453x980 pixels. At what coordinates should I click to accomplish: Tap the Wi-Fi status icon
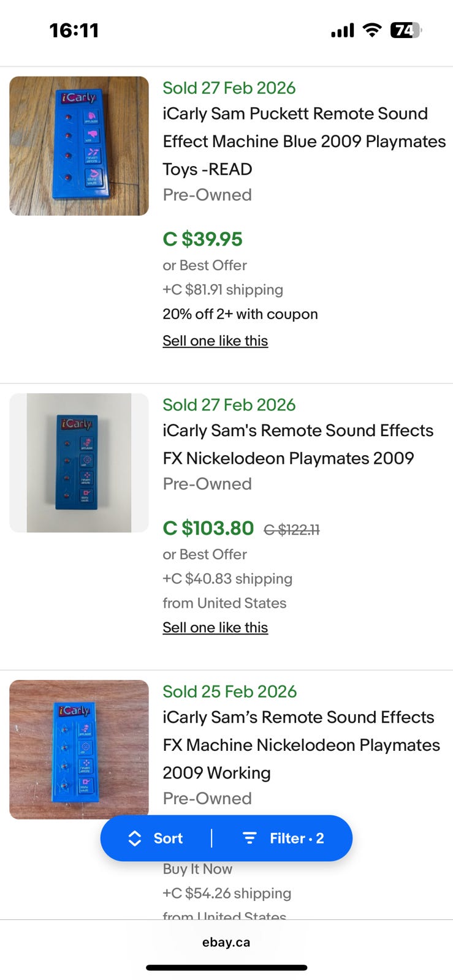tap(371, 30)
